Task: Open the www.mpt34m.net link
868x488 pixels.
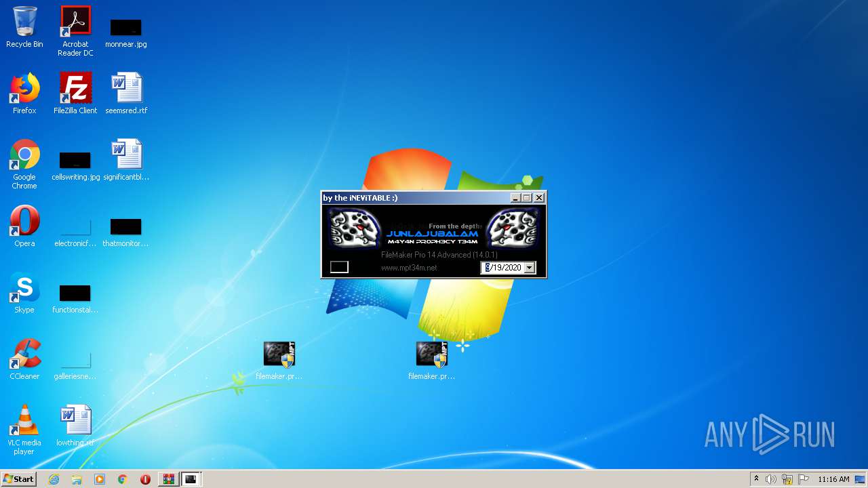Action: point(409,268)
